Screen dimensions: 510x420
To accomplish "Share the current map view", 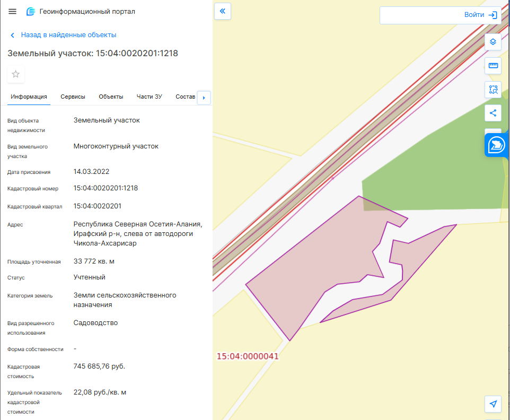I will point(493,113).
